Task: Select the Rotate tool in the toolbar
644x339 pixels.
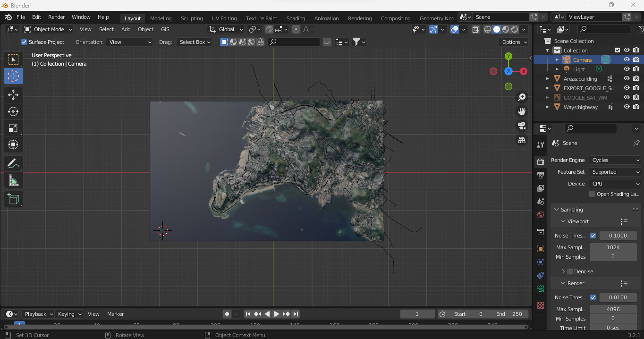Action: click(x=13, y=111)
